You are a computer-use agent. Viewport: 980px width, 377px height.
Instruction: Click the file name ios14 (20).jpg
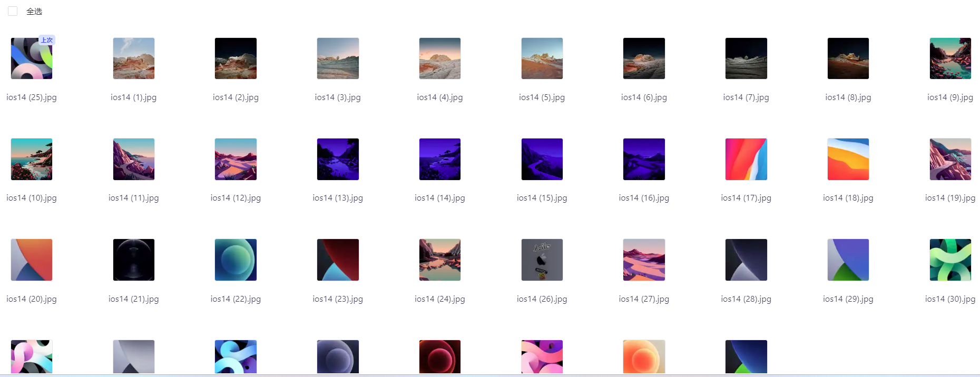pyautogui.click(x=32, y=299)
